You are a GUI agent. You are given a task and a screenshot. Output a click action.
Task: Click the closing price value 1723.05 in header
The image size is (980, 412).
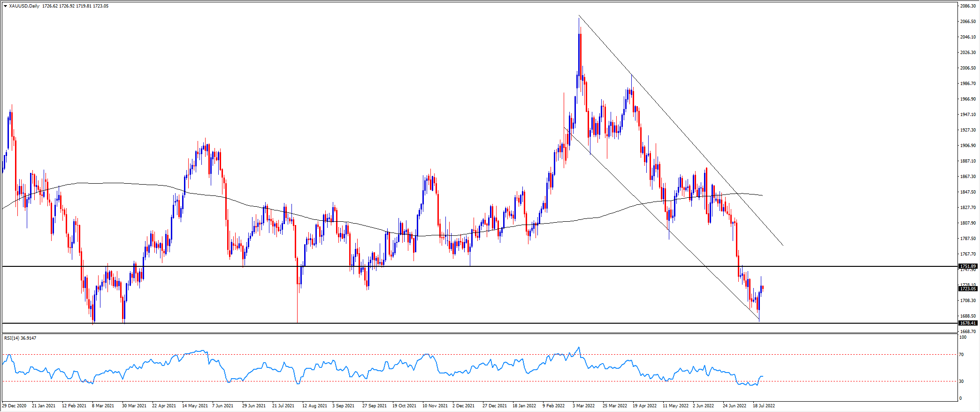(100, 6)
